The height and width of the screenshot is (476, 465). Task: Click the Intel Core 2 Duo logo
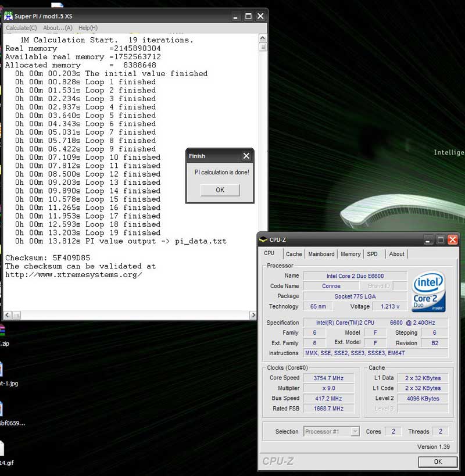pos(428,292)
